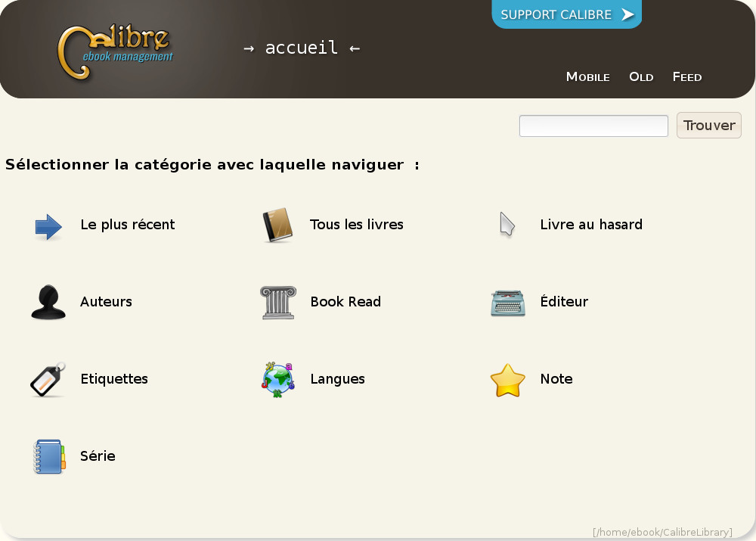756x541 pixels.
Task: Open Book Read with the column icon
Action: (277, 303)
